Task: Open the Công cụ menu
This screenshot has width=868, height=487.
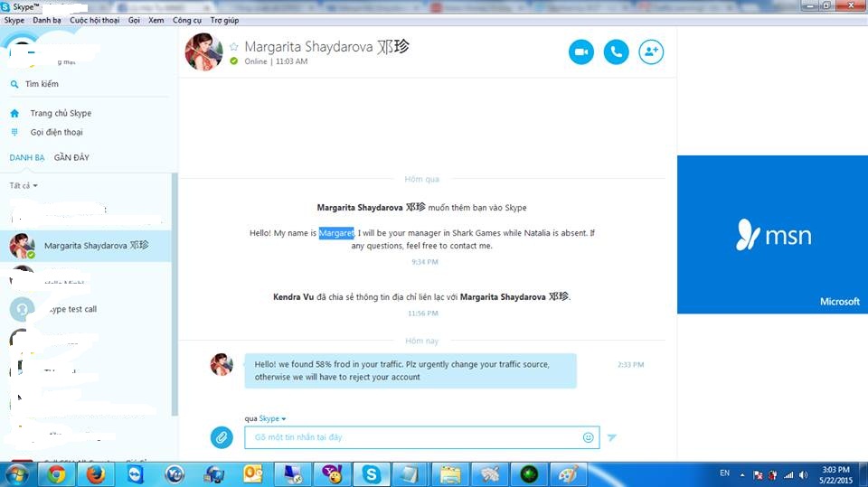Action: pyautogui.click(x=186, y=20)
